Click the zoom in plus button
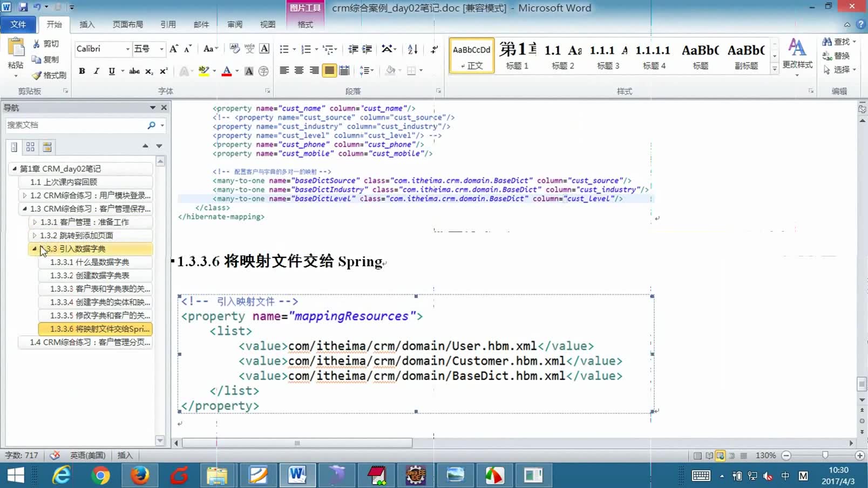Viewport: 868px width, 488px height. (x=860, y=456)
